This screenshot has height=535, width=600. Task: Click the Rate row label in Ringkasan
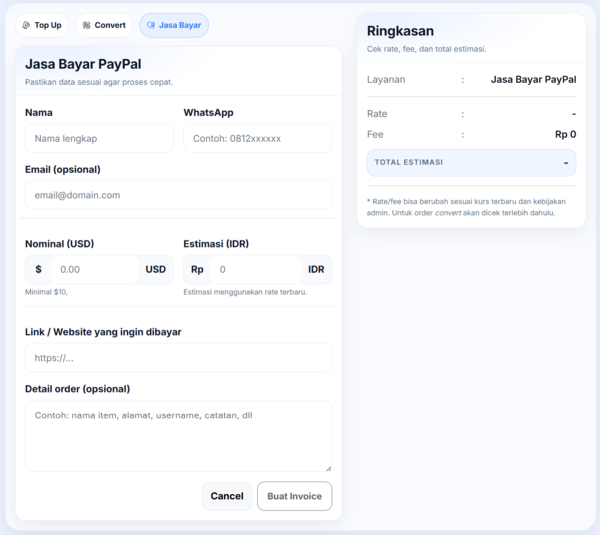[377, 114]
